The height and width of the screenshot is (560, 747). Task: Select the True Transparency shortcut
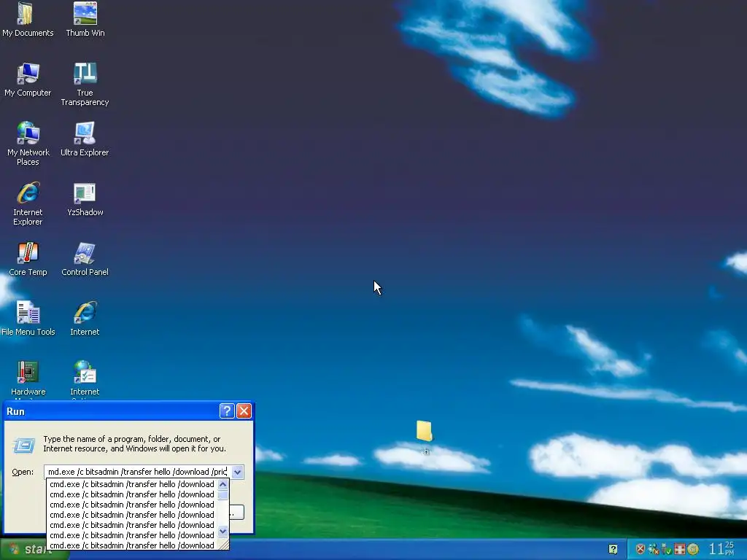[85, 85]
